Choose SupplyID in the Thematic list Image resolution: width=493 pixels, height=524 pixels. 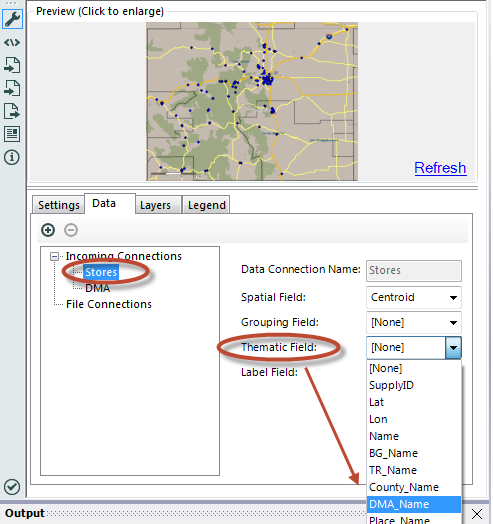click(414, 385)
